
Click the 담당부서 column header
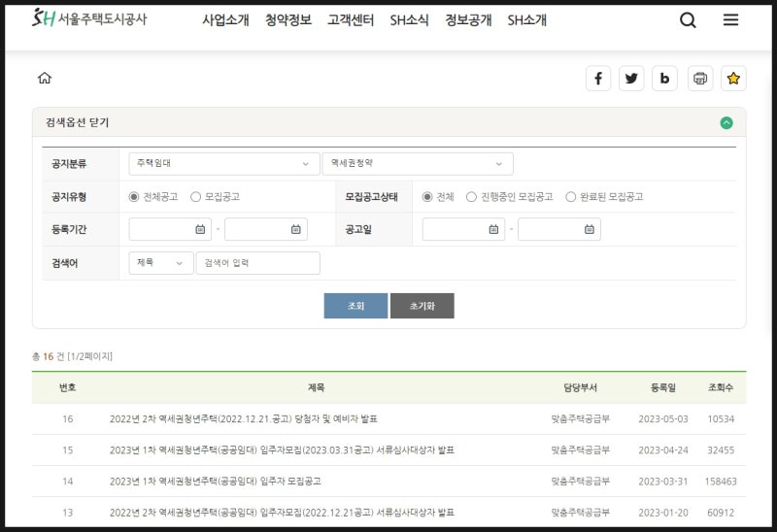[x=580, y=388]
